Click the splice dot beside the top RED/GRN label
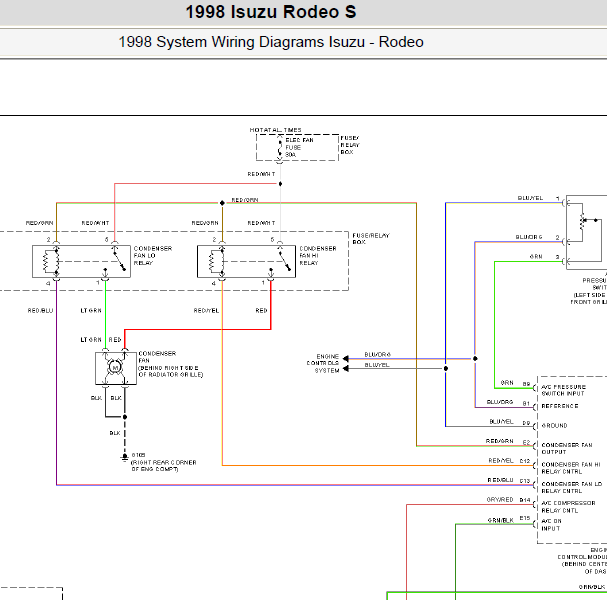Viewport: 607px width, 600px height. tap(222, 203)
